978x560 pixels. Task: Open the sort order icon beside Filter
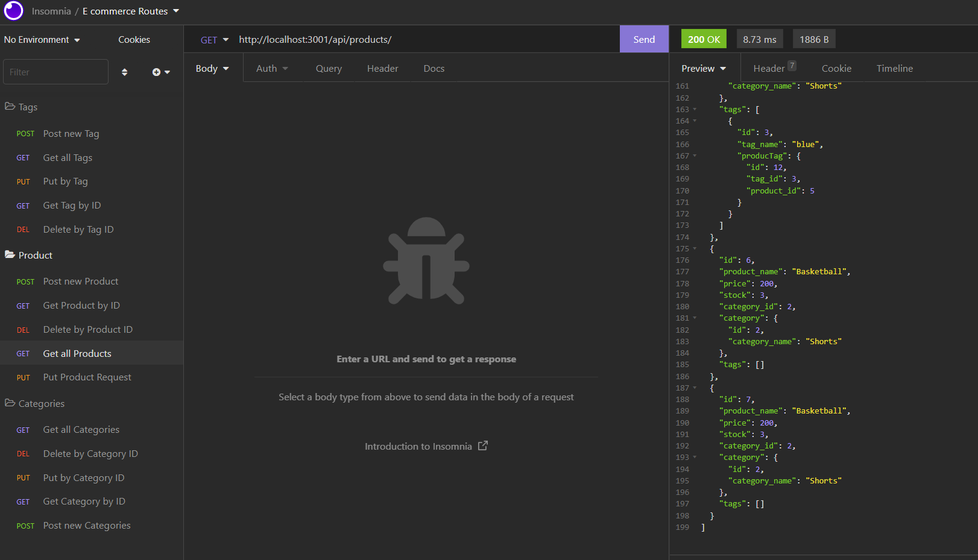coord(124,72)
